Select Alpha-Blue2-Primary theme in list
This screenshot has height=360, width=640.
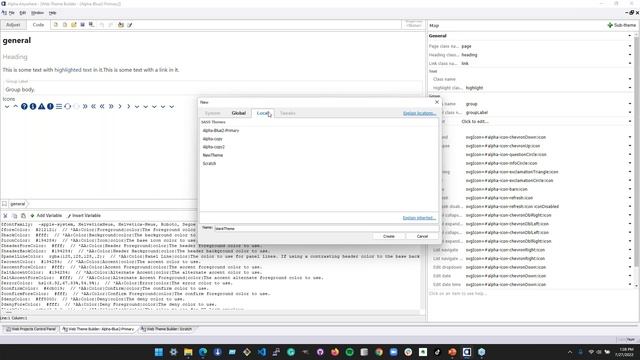point(221,131)
